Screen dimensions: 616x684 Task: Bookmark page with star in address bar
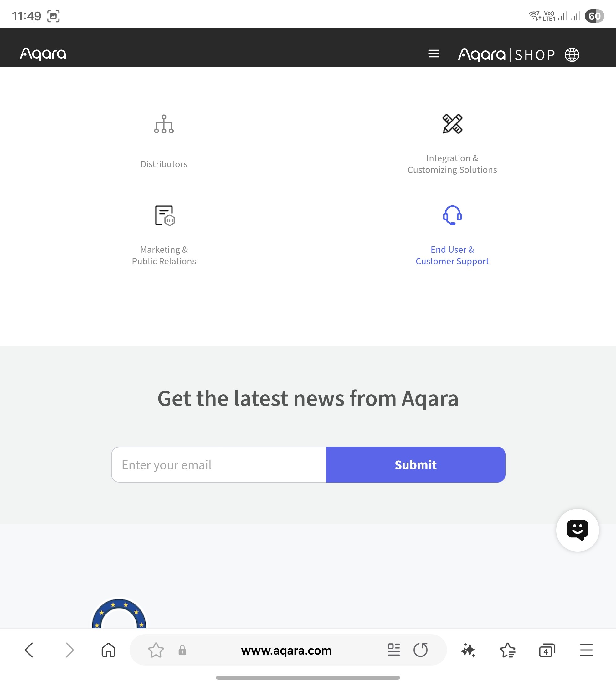tap(156, 650)
